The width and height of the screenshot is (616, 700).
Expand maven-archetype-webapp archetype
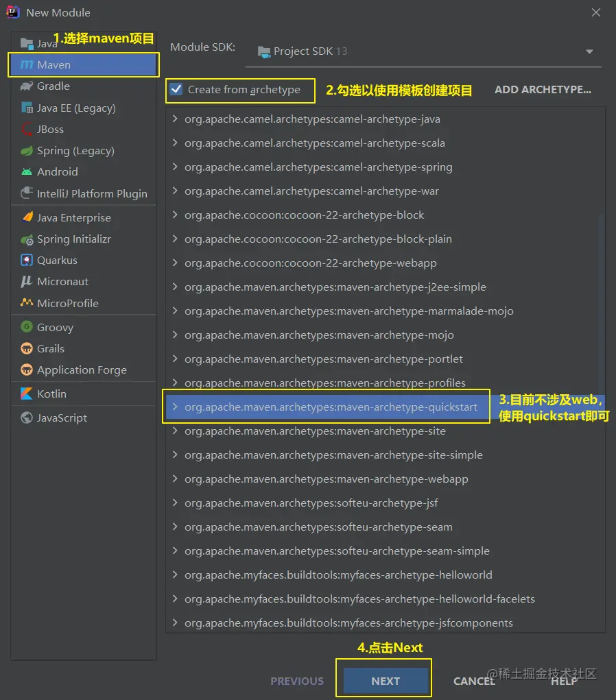point(175,479)
